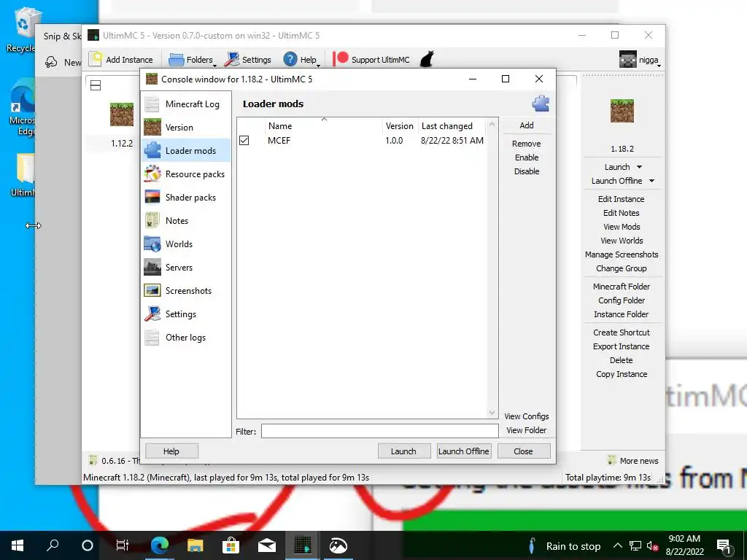Collapse the instance group toggle
The image size is (747, 560).
(x=96, y=85)
